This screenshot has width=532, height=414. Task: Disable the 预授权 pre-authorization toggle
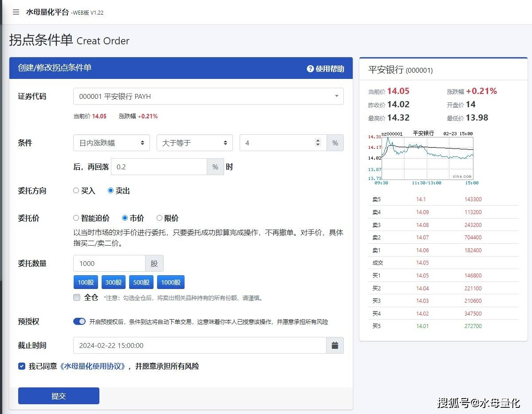[x=79, y=321]
